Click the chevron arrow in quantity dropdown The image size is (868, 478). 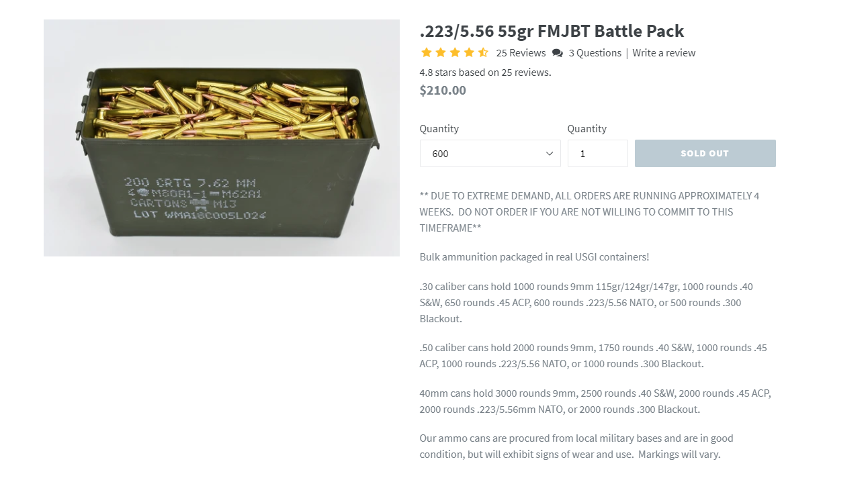(549, 154)
